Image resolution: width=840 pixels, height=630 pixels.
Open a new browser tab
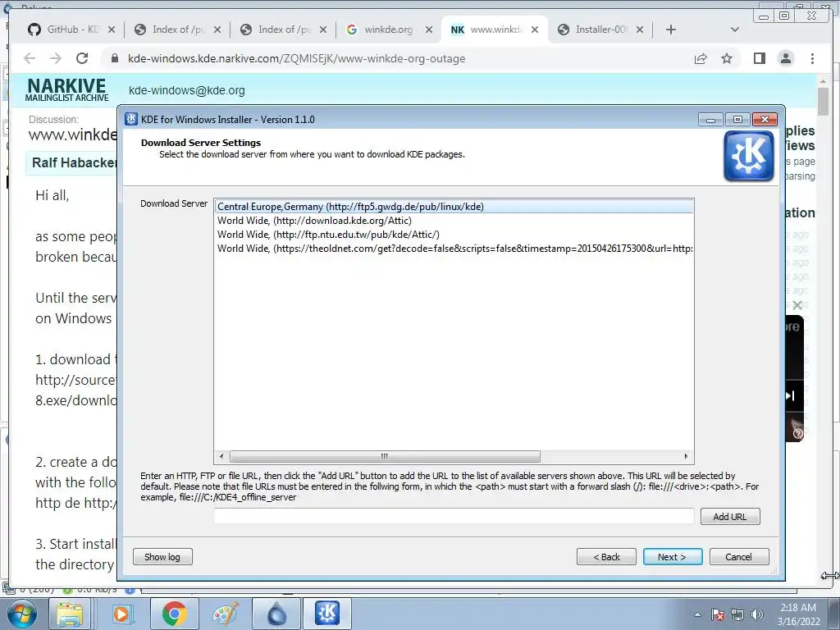coord(671,30)
